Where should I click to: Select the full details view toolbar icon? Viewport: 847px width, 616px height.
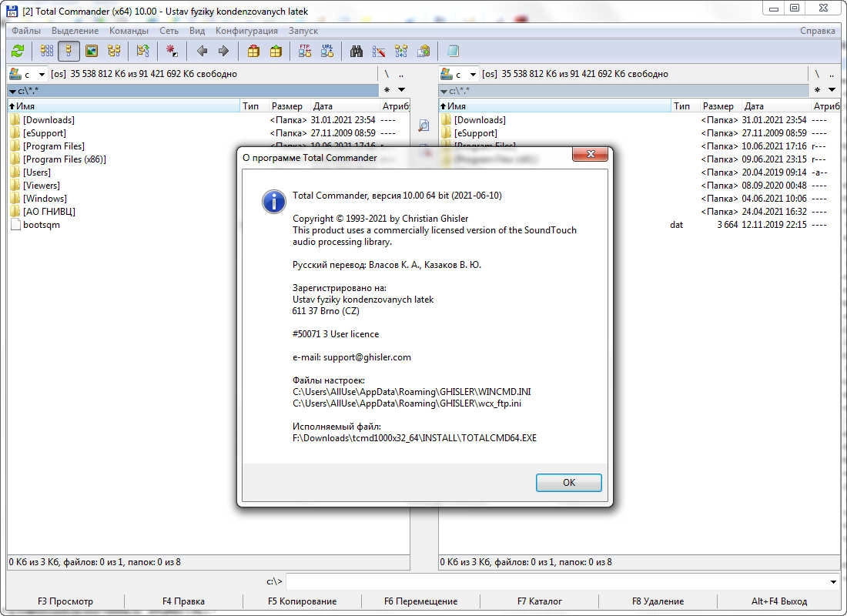[x=69, y=52]
